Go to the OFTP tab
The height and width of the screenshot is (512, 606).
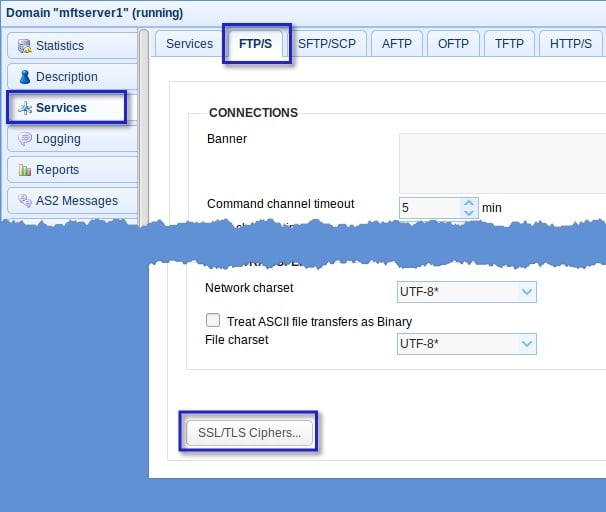[453, 44]
